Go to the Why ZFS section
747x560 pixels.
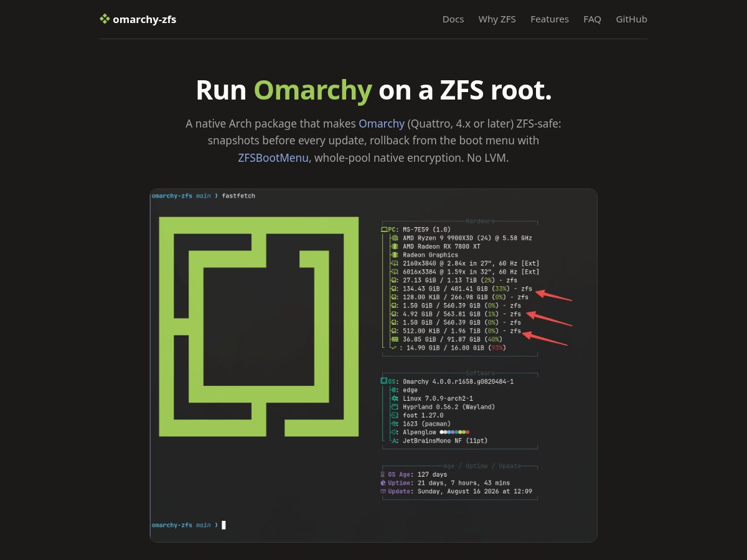coord(497,19)
